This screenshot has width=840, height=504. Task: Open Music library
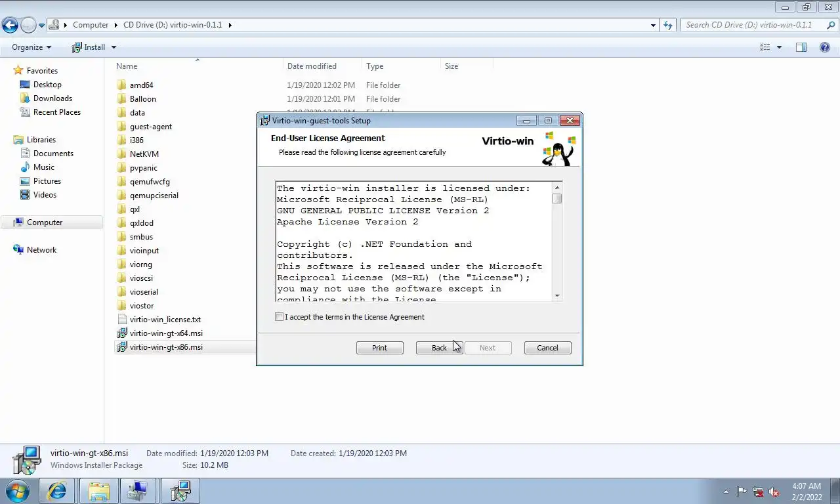(44, 167)
